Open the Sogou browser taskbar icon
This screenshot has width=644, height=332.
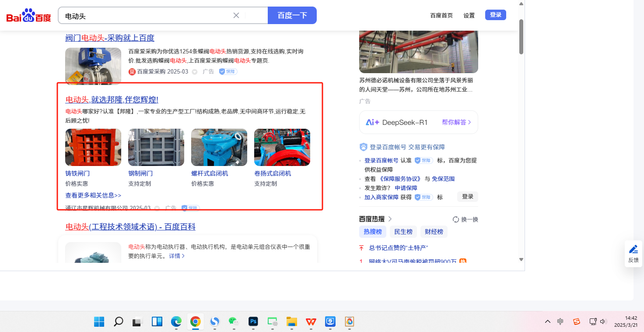[x=215, y=322]
